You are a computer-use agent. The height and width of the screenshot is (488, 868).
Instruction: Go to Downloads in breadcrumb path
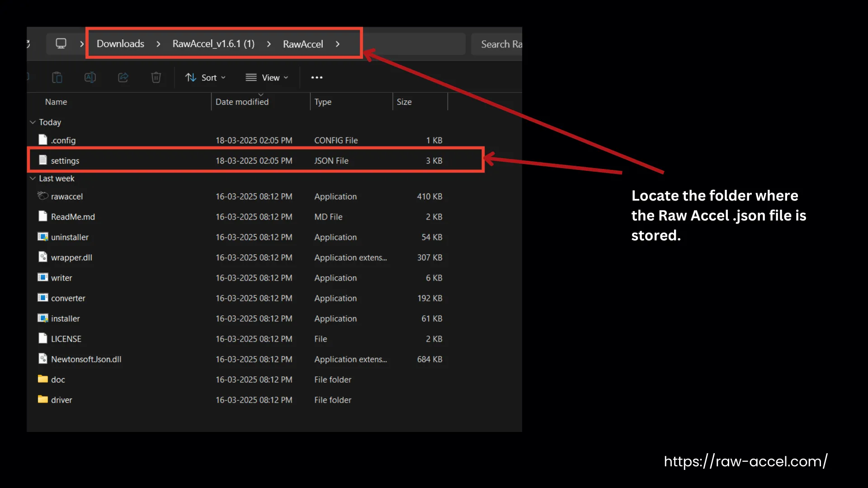[120, 44]
